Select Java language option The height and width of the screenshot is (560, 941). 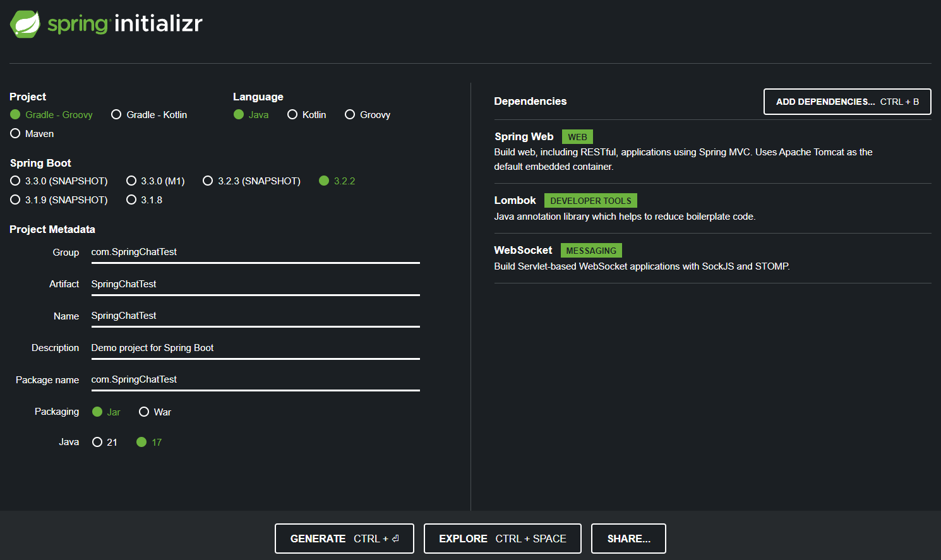[x=251, y=115]
